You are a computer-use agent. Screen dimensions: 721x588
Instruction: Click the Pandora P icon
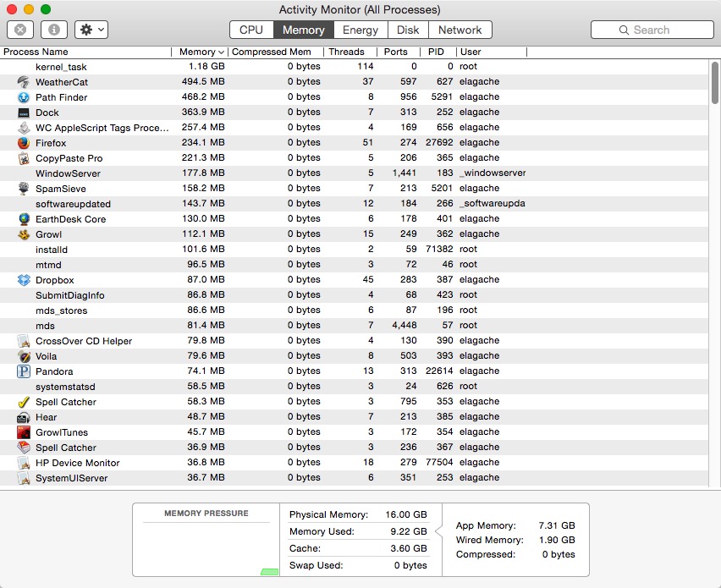tap(24, 371)
